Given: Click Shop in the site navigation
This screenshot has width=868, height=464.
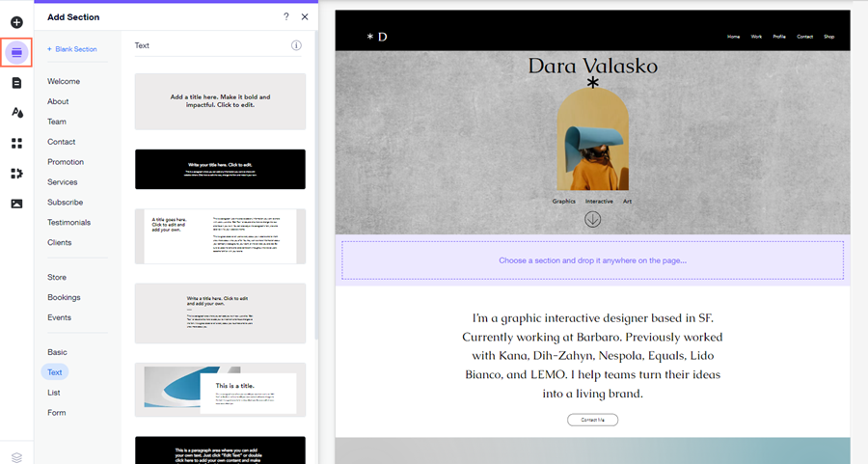Looking at the screenshot, I should [828, 37].
